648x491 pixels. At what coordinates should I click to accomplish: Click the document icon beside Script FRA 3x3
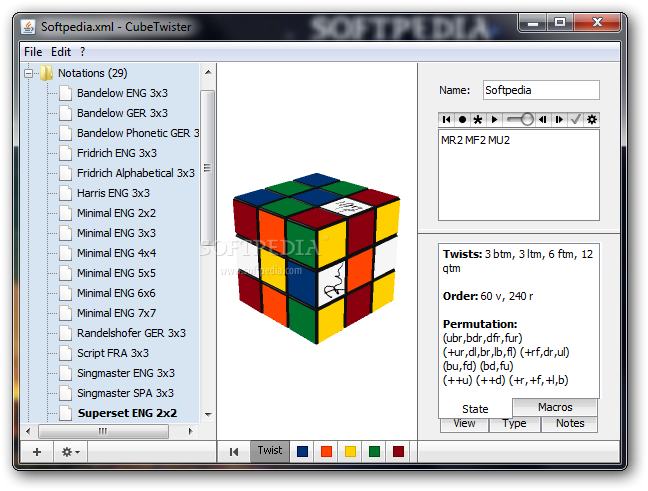pyautogui.click(x=65, y=353)
